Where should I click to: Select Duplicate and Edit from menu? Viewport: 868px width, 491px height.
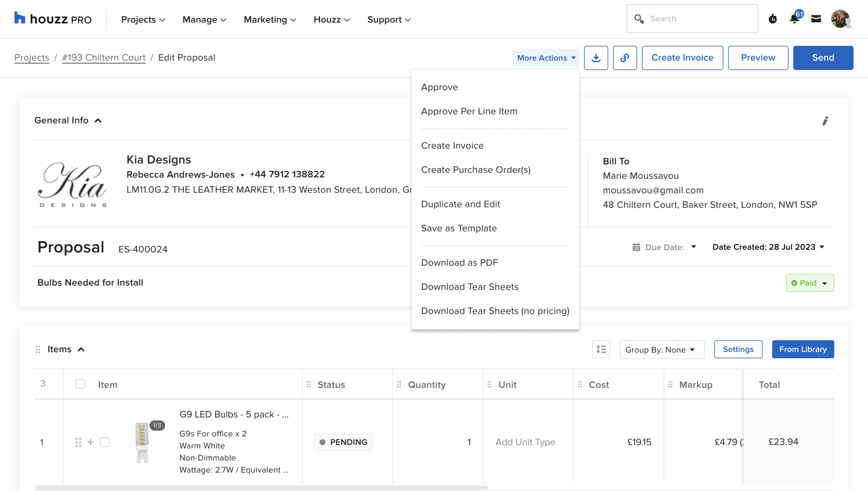(460, 204)
